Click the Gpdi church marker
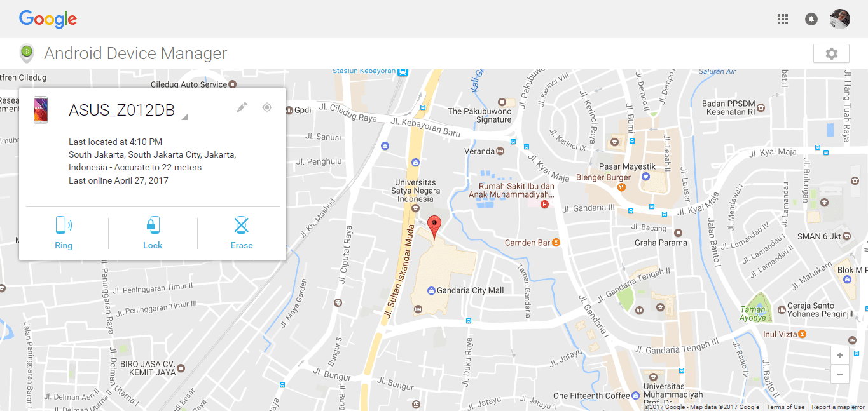The width and height of the screenshot is (868, 411). pos(288,109)
